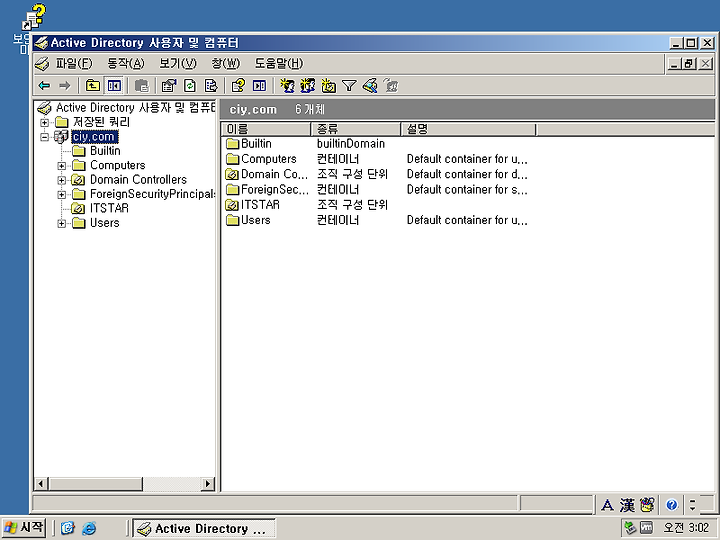Sort list by 이름 column header
Screen dimensions: 720x540
[266, 129]
